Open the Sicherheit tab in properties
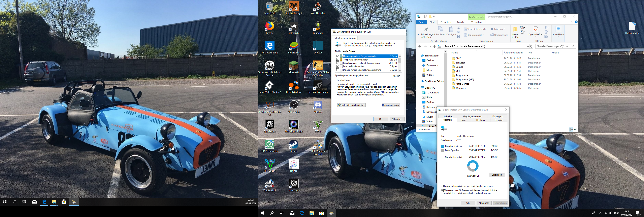The width and height of the screenshot is (644, 217). coord(448,116)
